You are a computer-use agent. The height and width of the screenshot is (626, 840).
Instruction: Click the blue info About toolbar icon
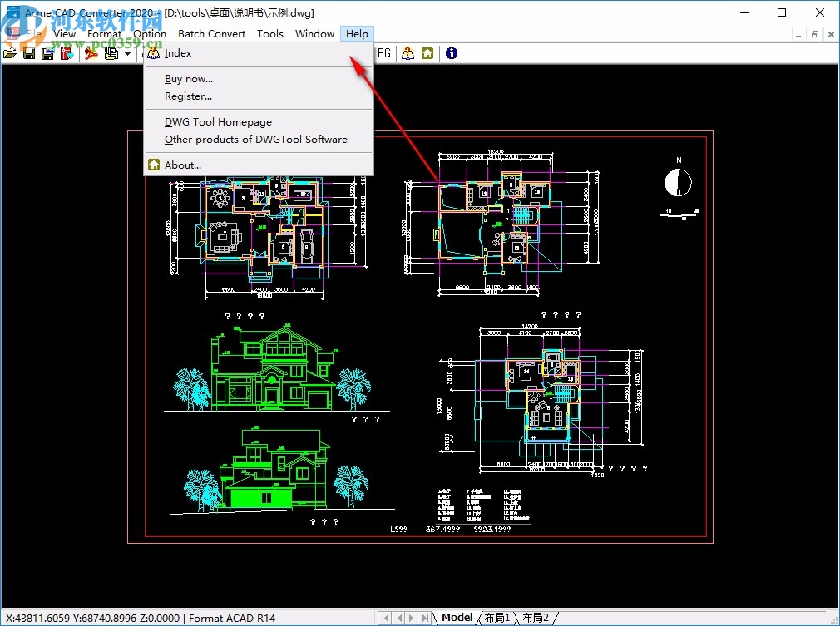point(452,53)
